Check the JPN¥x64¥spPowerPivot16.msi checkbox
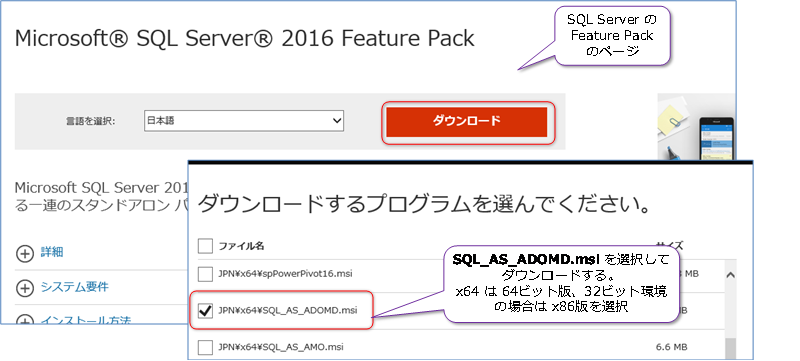 [205, 274]
